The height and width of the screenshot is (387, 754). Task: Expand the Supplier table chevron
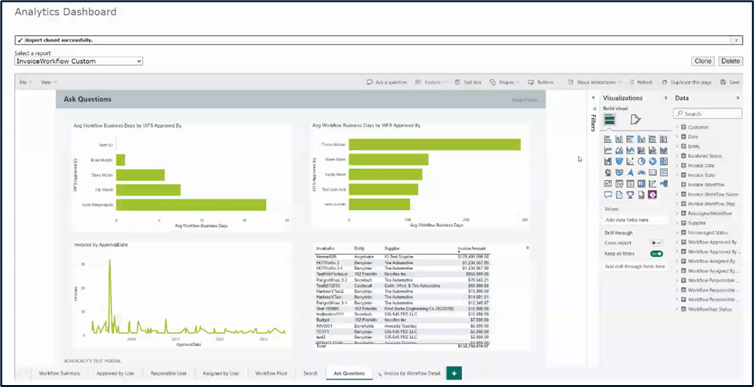(x=677, y=223)
